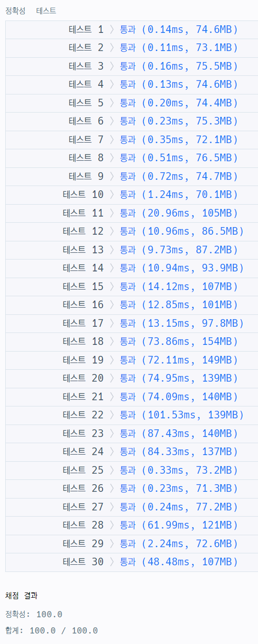Select the 테스트 14 result row (10.94ms)

[x=132, y=269]
